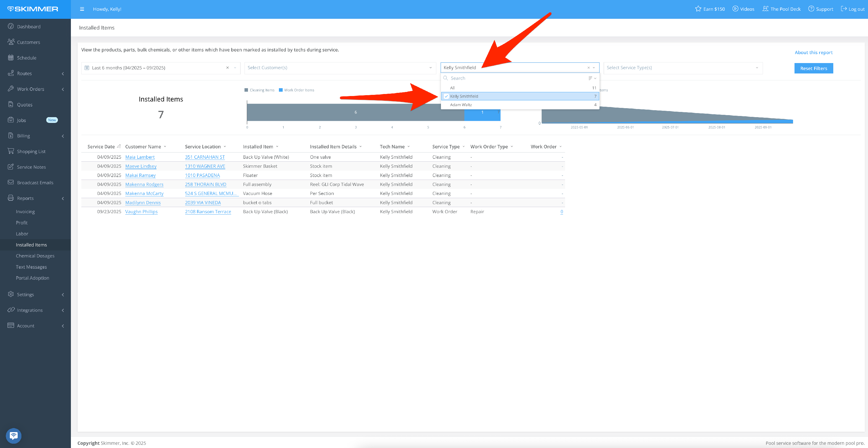This screenshot has width=868, height=448.
Task: Uncheck Kelly Smithfield in tech dropdown
Action: pos(446,96)
